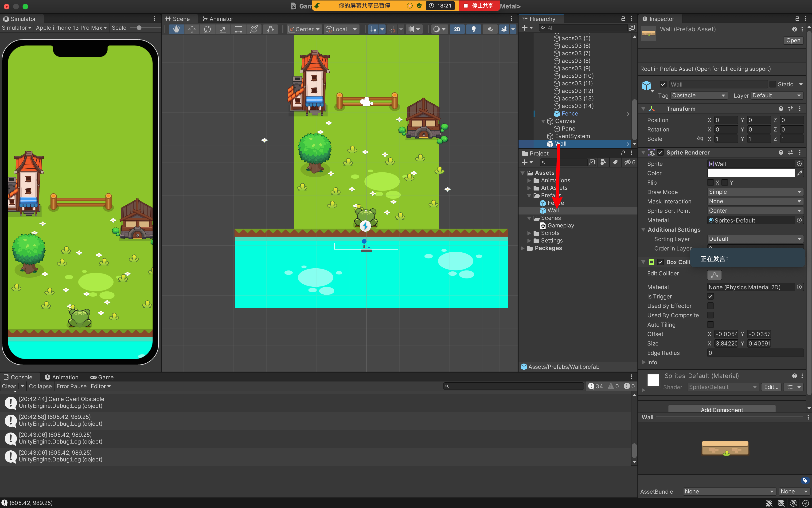Viewport: 812px width, 508px height.
Task: Enable Used By Composite checkbox
Action: click(710, 315)
